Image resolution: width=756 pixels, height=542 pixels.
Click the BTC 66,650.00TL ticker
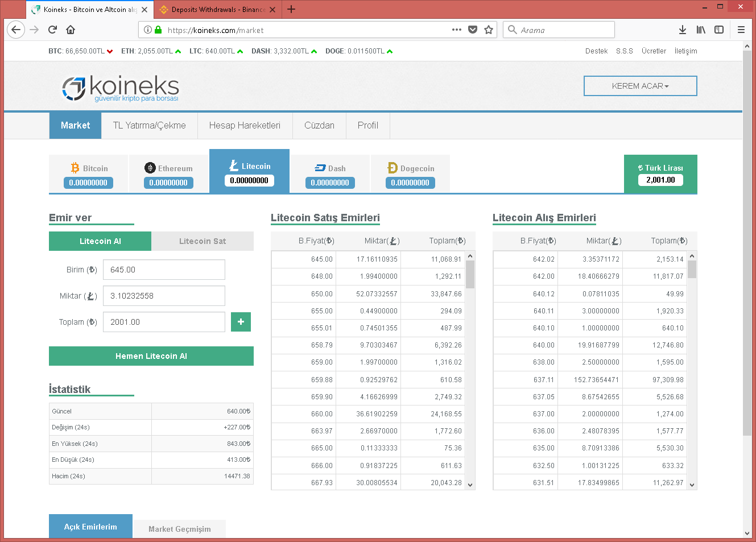click(x=81, y=51)
